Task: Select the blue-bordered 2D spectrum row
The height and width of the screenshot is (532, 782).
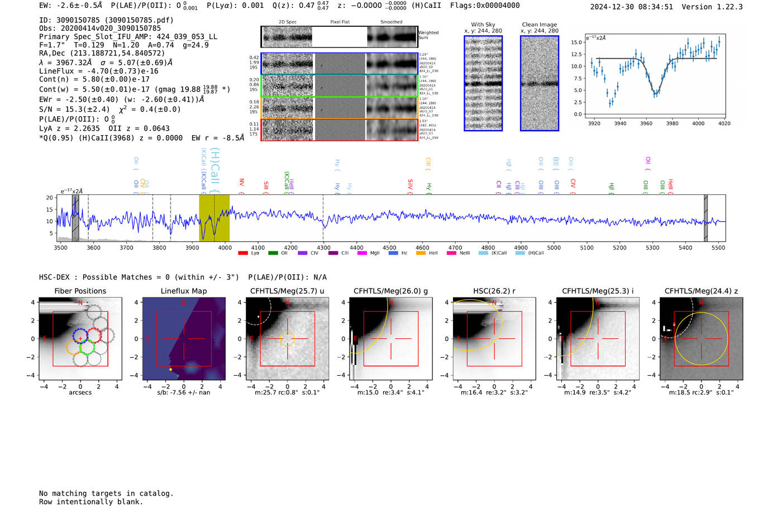Action: (x=339, y=64)
